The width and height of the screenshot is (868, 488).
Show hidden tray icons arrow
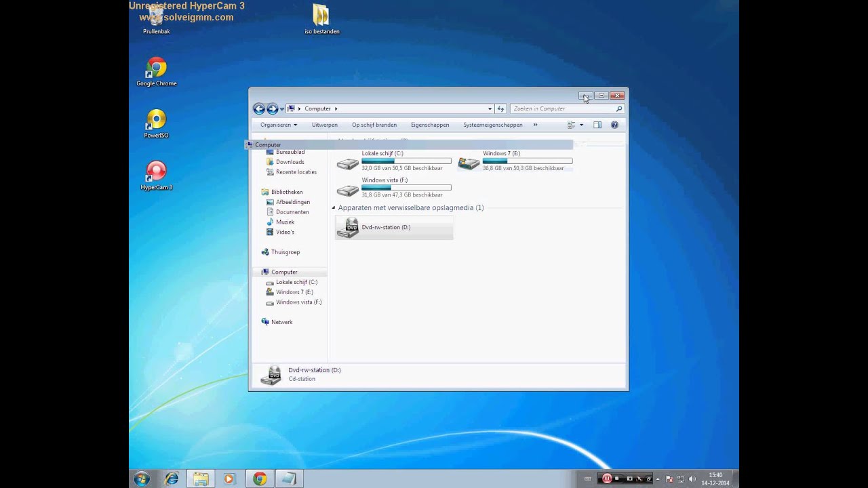coord(658,479)
